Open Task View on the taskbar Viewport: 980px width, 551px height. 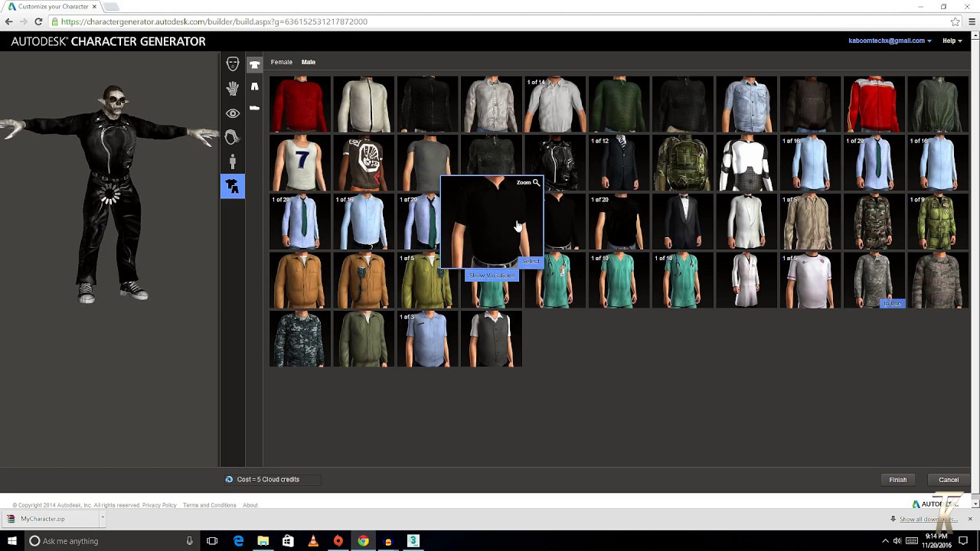click(x=212, y=541)
